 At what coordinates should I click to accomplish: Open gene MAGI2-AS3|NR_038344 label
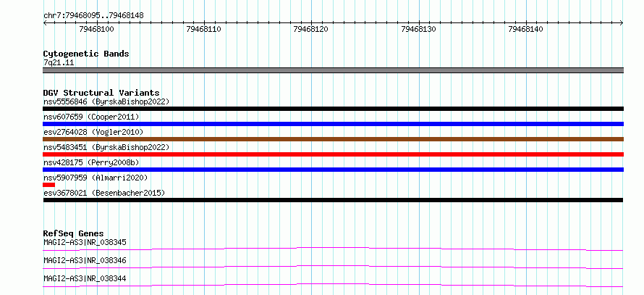(x=85, y=278)
